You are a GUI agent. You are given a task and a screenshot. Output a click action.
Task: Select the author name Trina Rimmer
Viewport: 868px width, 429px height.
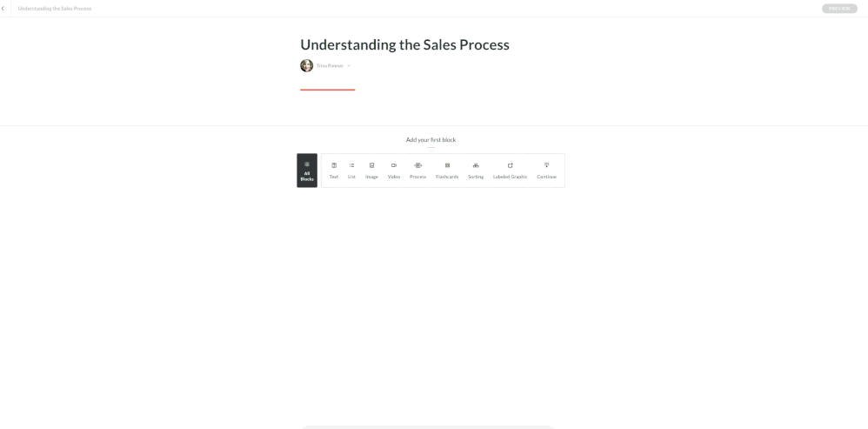click(x=330, y=66)
